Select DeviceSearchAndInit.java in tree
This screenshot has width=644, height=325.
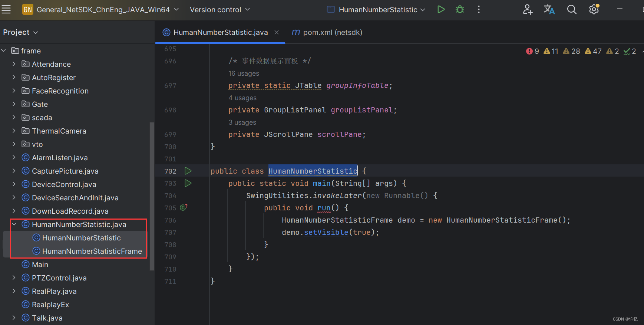click(x=75, y=198)
